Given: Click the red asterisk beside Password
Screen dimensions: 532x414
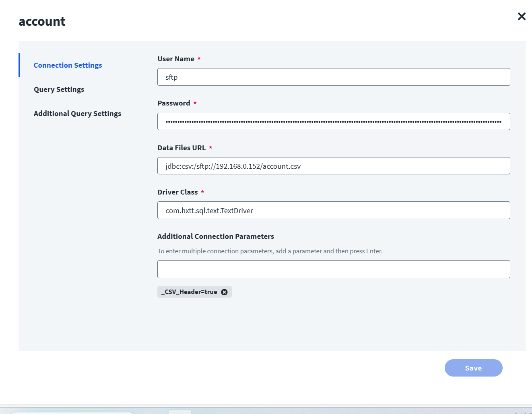Looking at the screenshot, I should pos(195,103).
